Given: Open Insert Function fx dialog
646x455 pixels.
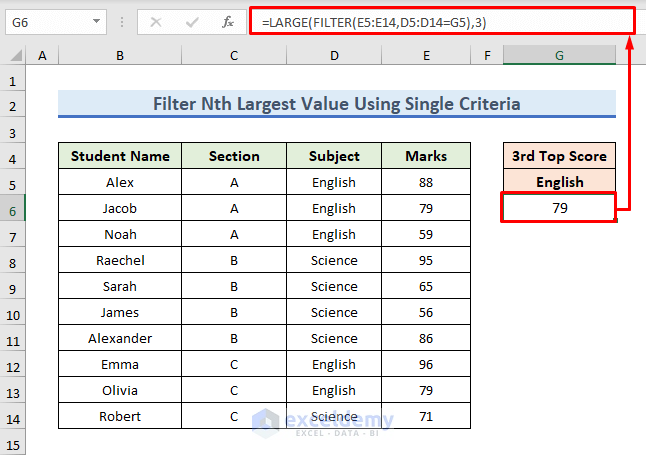Looking at the screenshot, I should pos(227,21).
